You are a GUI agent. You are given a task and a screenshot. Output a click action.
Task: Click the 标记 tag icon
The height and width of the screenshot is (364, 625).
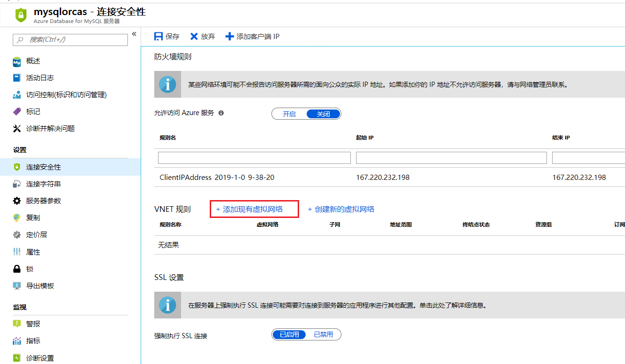coord(17,112)
